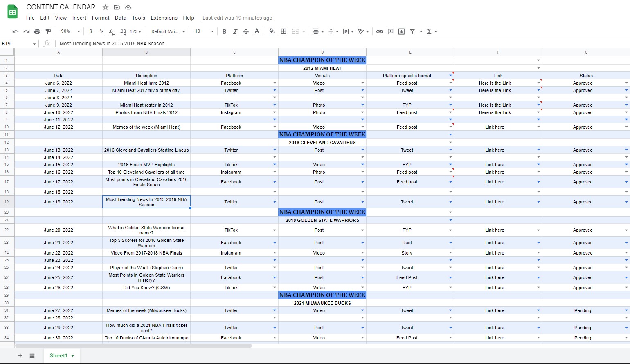The image size is (630, 364).
Task: Click the undo arrow icon
Action: coord(16,31)
